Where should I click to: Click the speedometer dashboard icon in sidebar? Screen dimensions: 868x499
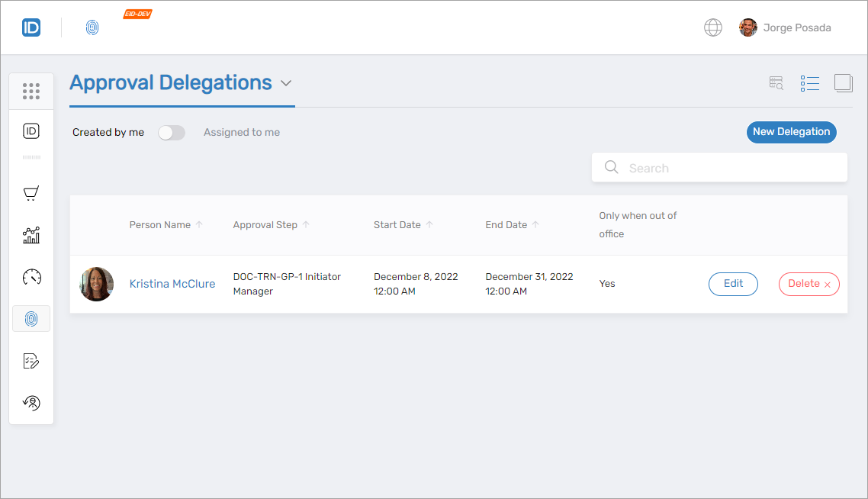pos(31,277)
